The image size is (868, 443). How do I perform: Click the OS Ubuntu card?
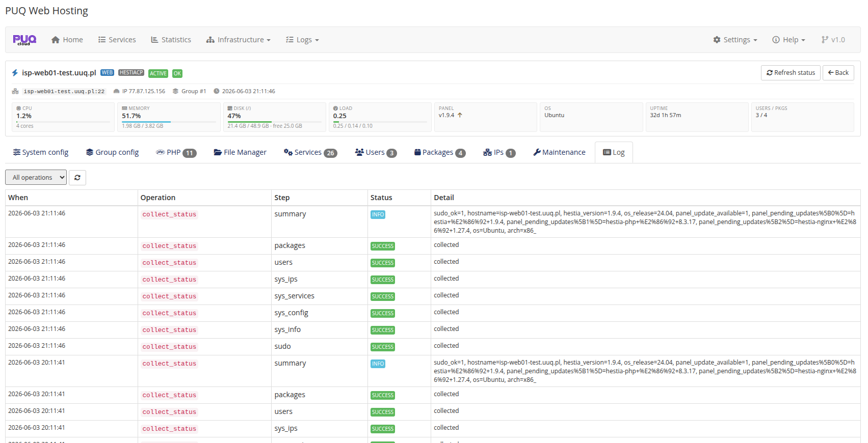[591, 117]
